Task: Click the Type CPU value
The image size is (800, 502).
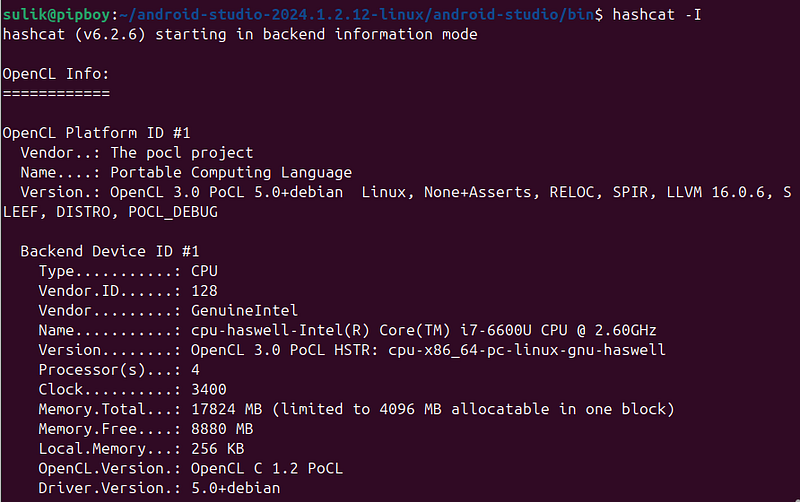Action: 204,271
